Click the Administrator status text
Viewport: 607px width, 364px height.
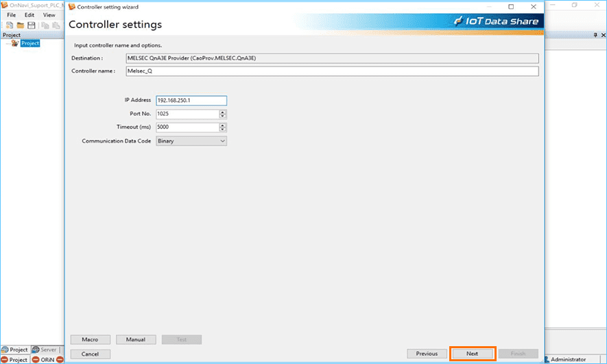[x=569, y=359]
